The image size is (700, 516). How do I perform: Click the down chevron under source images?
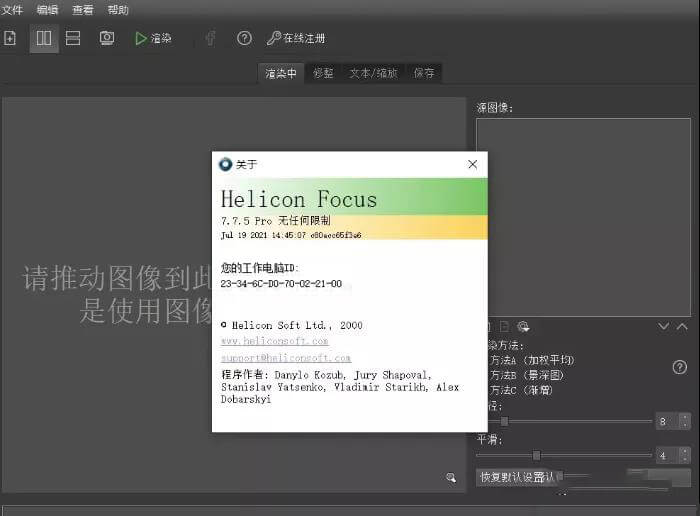click(663, 327)
